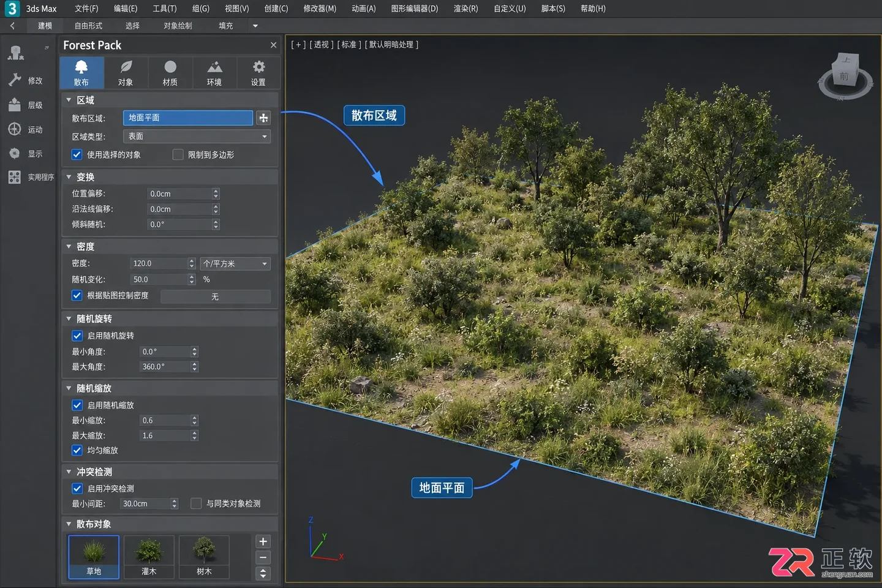Image resolution: width=882 pixels, height=588 pixels.
Task: Open the 修改 modify panel
Action: point(26,80)
